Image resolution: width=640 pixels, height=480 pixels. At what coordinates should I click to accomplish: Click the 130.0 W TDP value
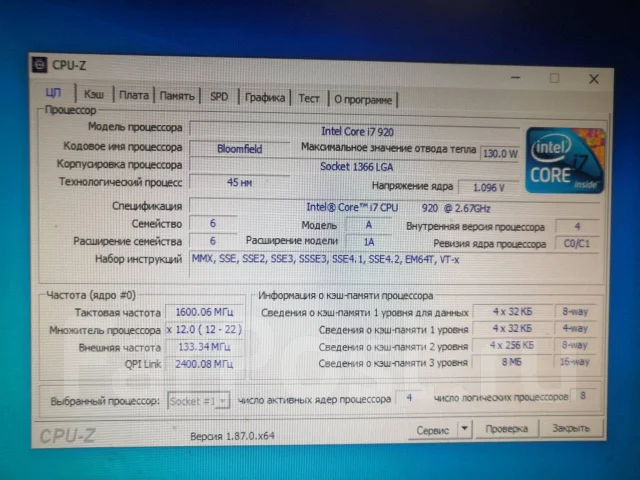[x=500, y=153]
